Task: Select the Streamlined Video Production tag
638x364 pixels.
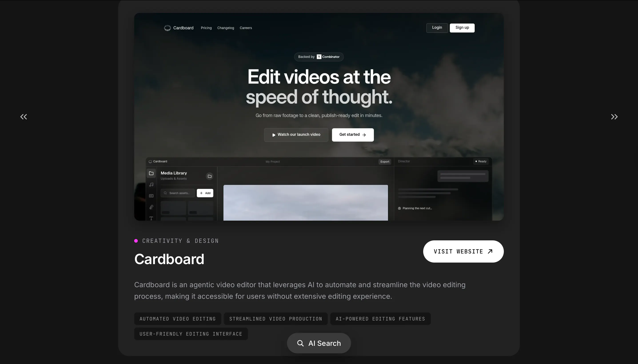Action: point(276,319)
